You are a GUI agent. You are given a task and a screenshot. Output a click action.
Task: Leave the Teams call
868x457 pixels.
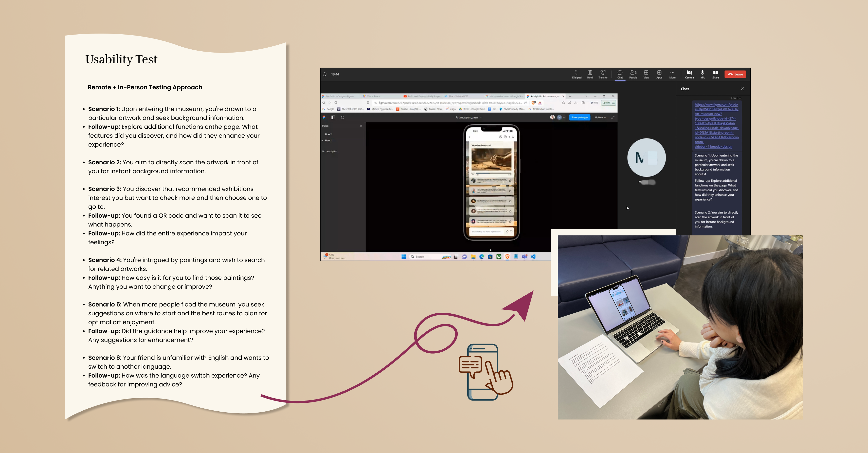pos(735,74)
